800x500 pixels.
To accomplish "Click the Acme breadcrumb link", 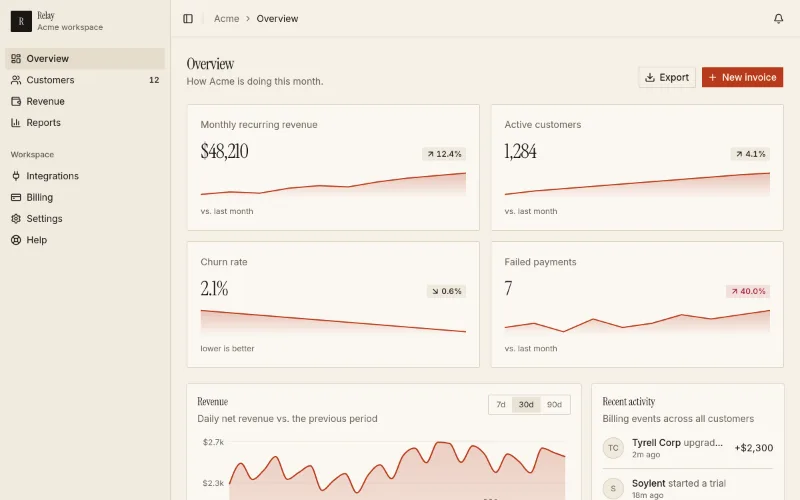I will pyautogui.click(x=227, y=18).
